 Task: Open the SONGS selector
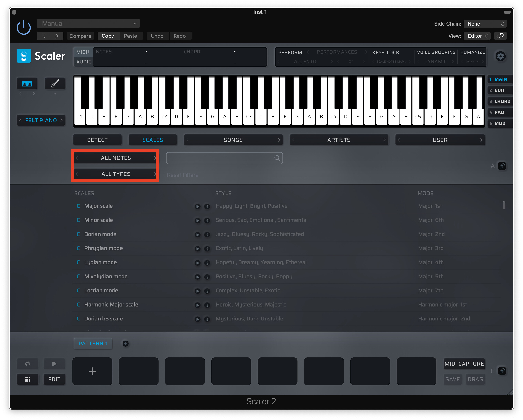coord(233,140)
